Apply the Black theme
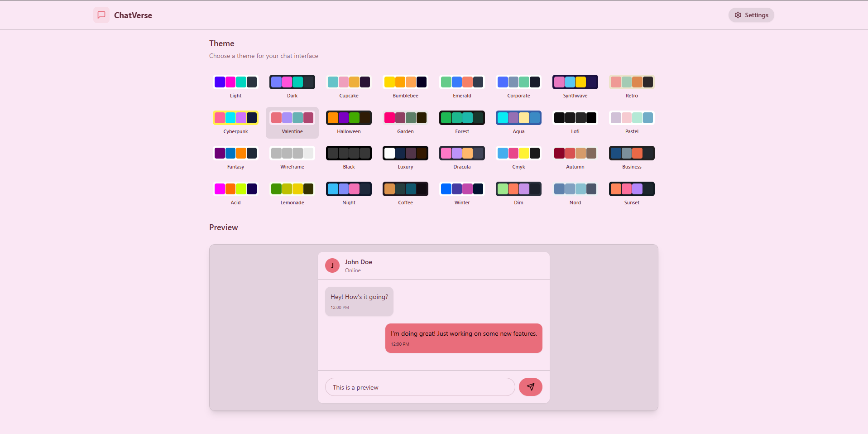Image resolution: width=868 pixels, height=434 pixels. (349, 158)
